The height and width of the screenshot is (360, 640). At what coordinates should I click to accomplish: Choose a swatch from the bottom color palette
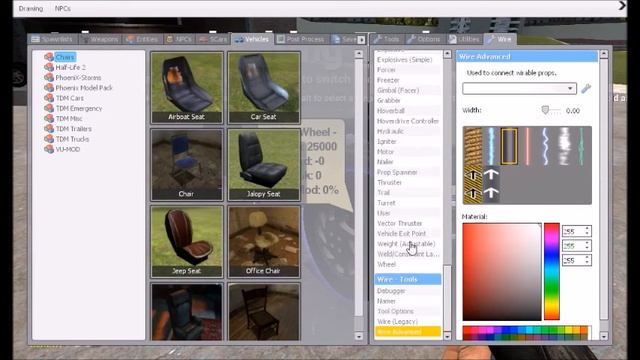click(x=525, y=333)
